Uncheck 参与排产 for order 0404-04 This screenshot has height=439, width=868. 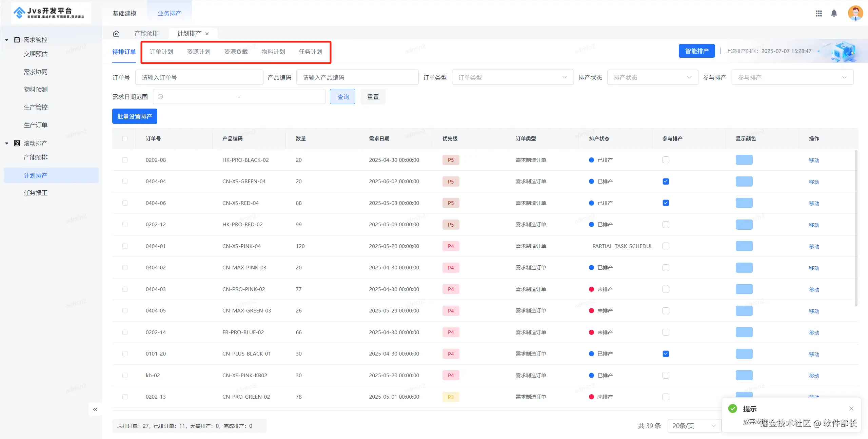coord(666,182)
